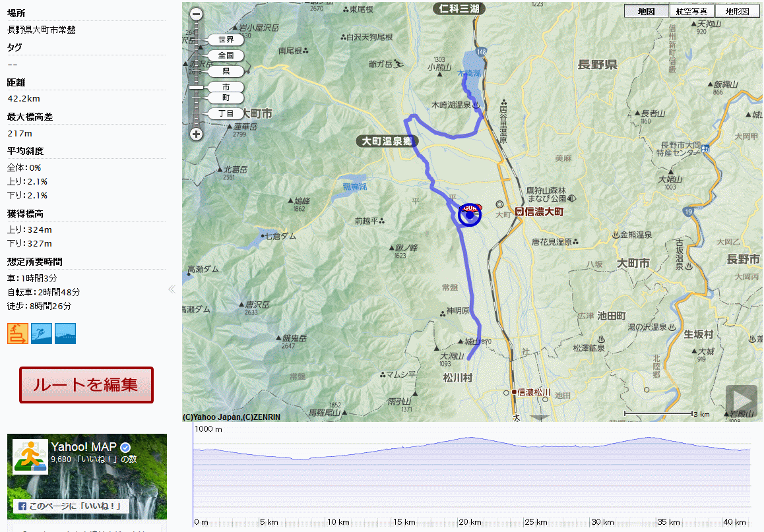Click the zoom in plus button
Screen dimensions: 764x532
[x=196, y=134]
